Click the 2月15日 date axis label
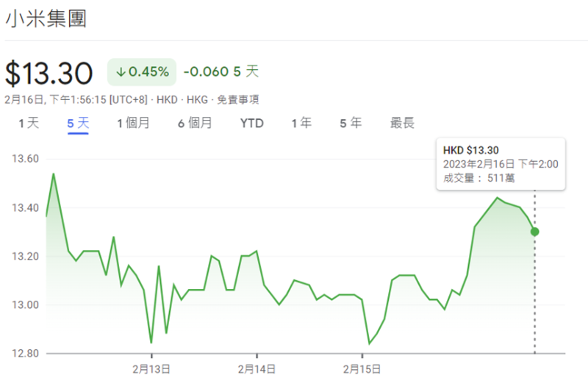The width and height of the screenshot is (588, 389). 362,368
